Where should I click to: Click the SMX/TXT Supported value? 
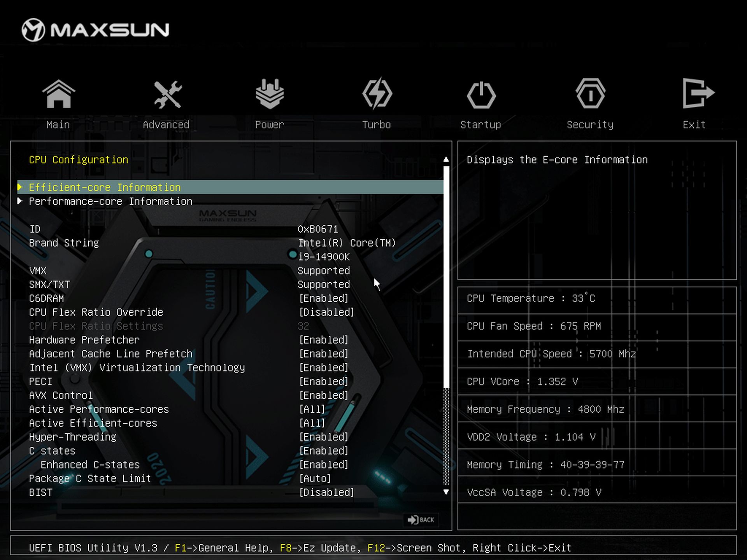point(324,285)
